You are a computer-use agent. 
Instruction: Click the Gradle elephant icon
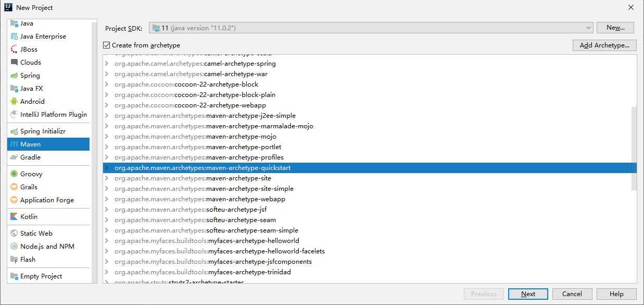point(14,157)
